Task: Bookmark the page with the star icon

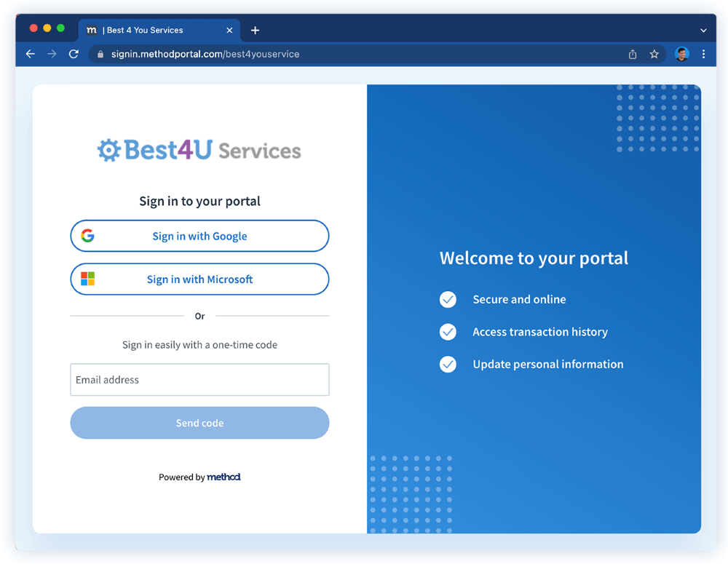Action: [654, 55]
